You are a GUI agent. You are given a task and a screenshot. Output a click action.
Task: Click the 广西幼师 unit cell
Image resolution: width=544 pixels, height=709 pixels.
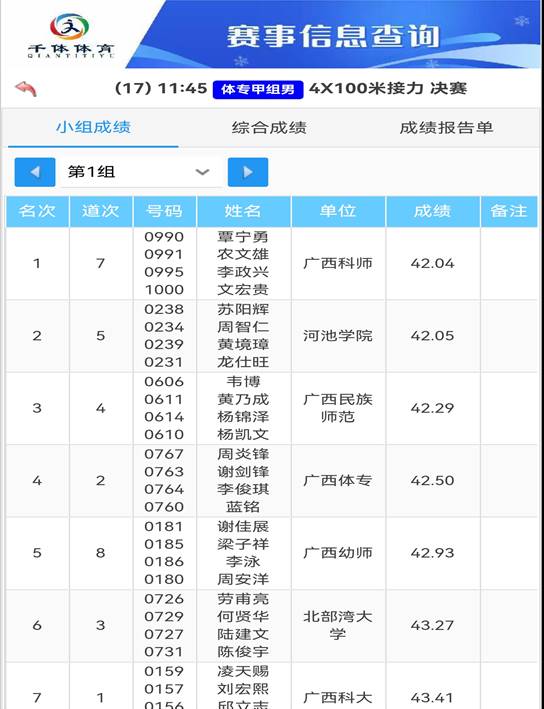pos(338,553)
